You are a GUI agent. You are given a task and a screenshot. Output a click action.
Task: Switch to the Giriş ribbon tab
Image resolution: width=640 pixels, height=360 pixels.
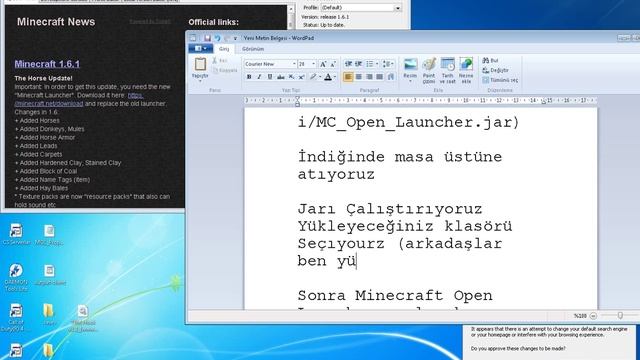pyautogui.click(x=224, y=49)
